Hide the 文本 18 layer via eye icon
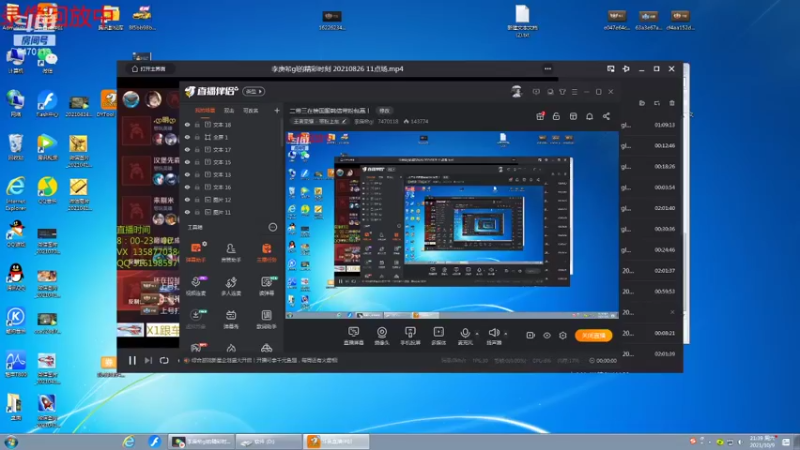800x450 pixels. tap(187, 124)
